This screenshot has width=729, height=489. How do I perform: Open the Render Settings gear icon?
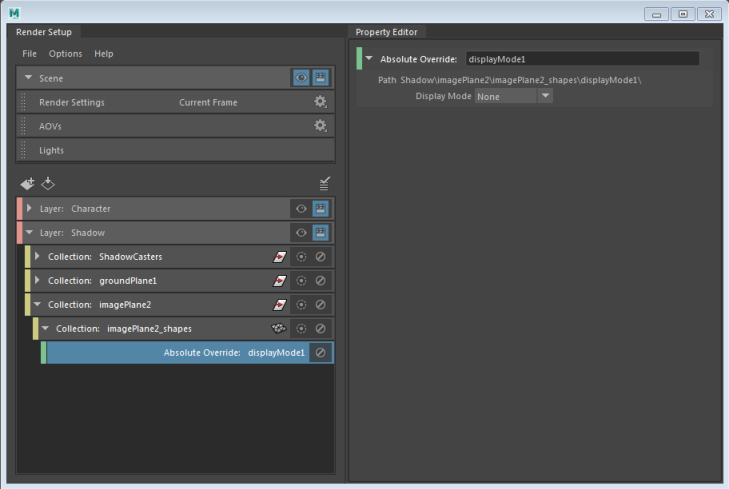click(x=320, y=102)
